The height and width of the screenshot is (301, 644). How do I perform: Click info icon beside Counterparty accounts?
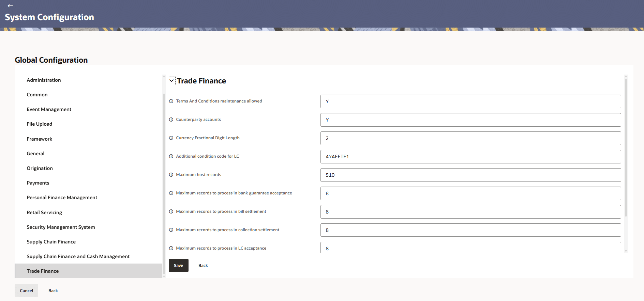[x=171, y=120]
